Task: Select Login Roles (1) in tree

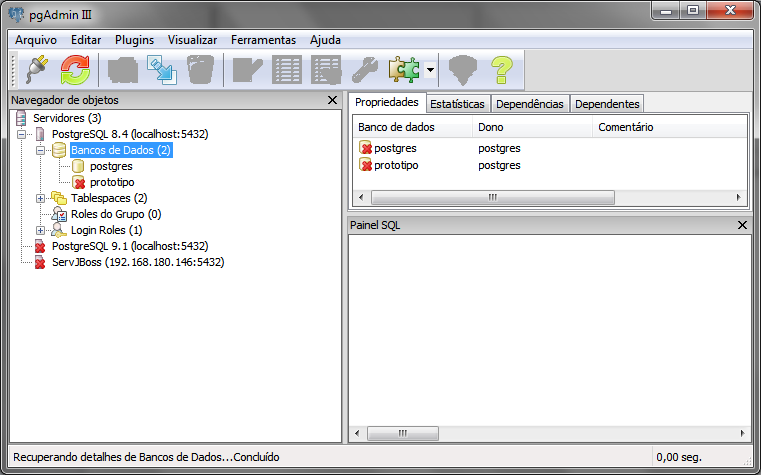Action: pos(106,230)
